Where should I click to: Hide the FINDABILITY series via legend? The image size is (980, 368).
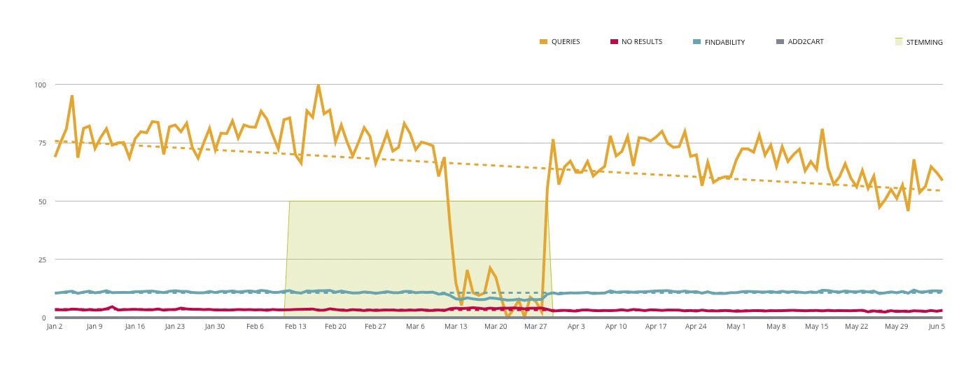719,42
